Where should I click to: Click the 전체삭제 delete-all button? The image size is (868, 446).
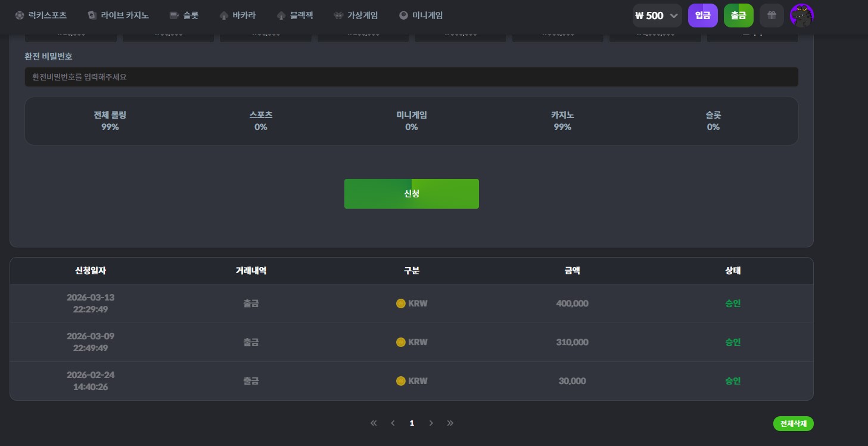point(793,423)
